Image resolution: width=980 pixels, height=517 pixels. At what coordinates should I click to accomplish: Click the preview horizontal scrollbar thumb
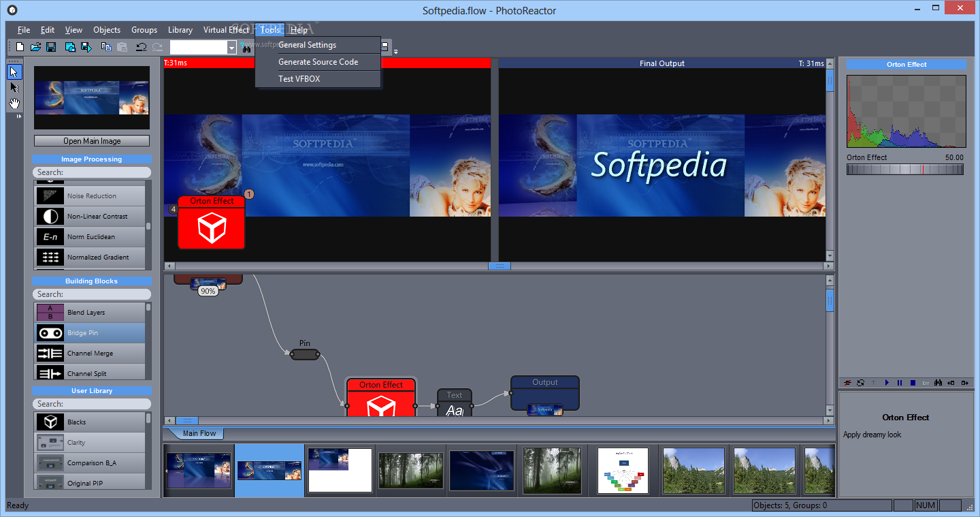click(500, 266)
